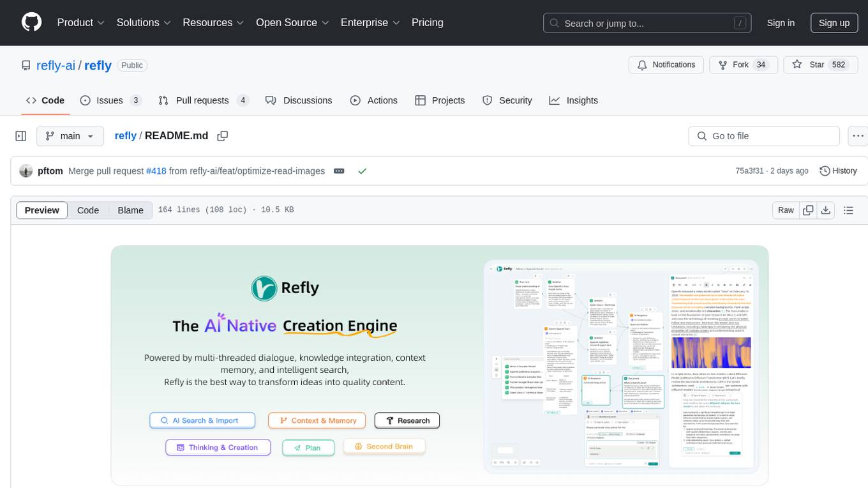Viewport: 868px width, 488px height.
Task: Open the refly-ai organization link
Action: [x=56, y=65]
